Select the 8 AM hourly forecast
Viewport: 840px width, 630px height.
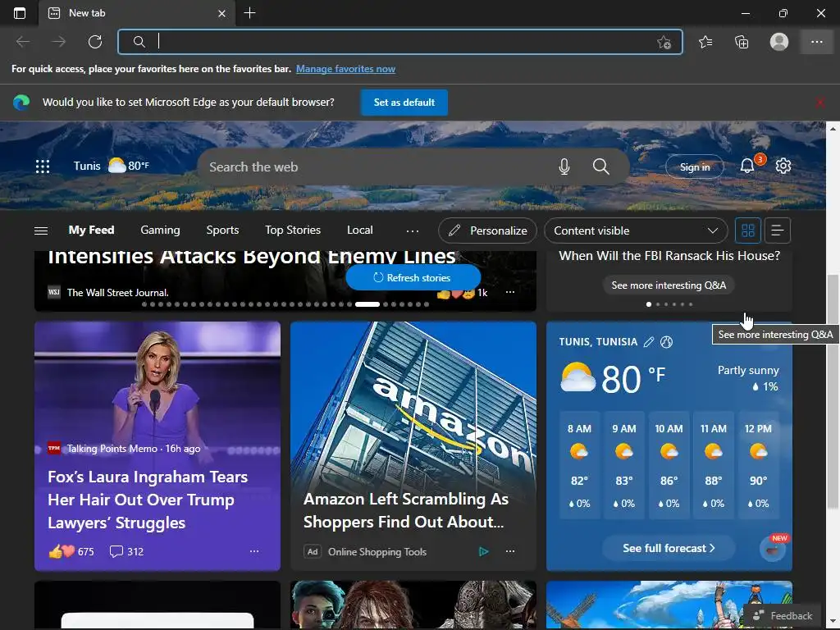(x=579, y=465)
